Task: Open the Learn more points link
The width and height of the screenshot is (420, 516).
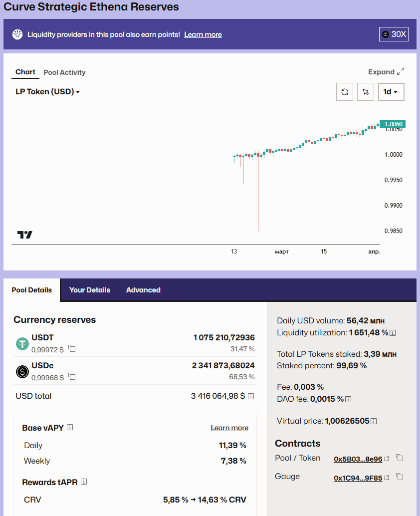Action: coord(203,34)
